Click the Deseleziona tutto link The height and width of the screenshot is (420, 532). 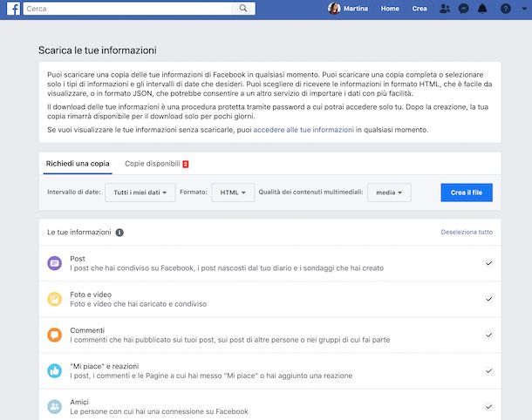tap(467, 232)
